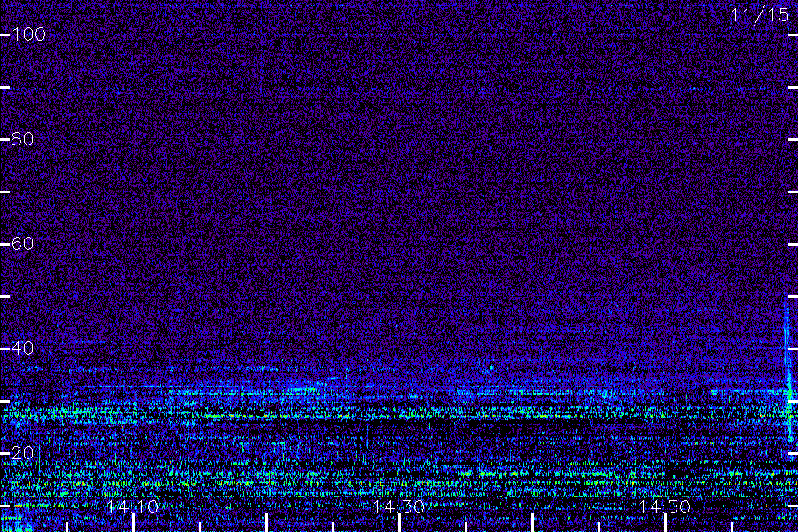Click the 40 frequency axis label
Image resolution: width=798 pixels, height=532 pixels.
pos(22,348)
